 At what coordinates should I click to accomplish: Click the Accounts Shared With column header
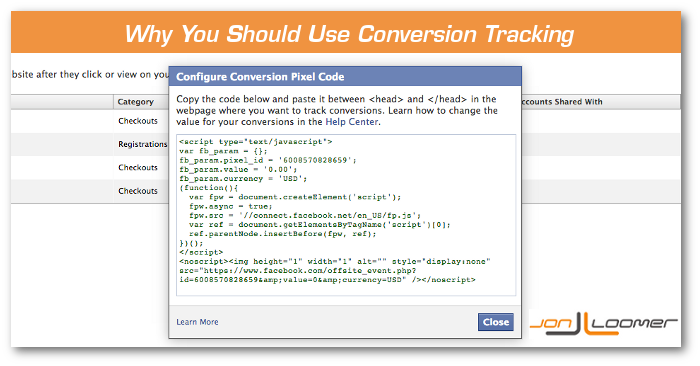562,102
